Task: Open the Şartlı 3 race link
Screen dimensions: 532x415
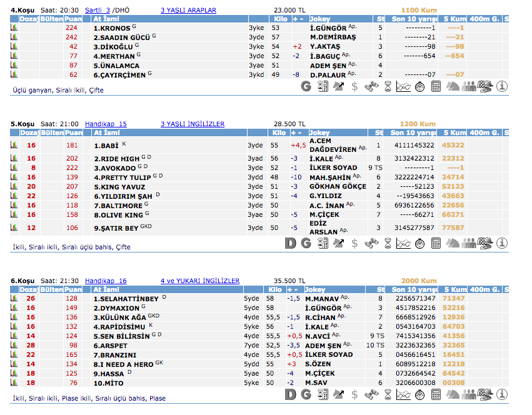Action: (97, 11)
